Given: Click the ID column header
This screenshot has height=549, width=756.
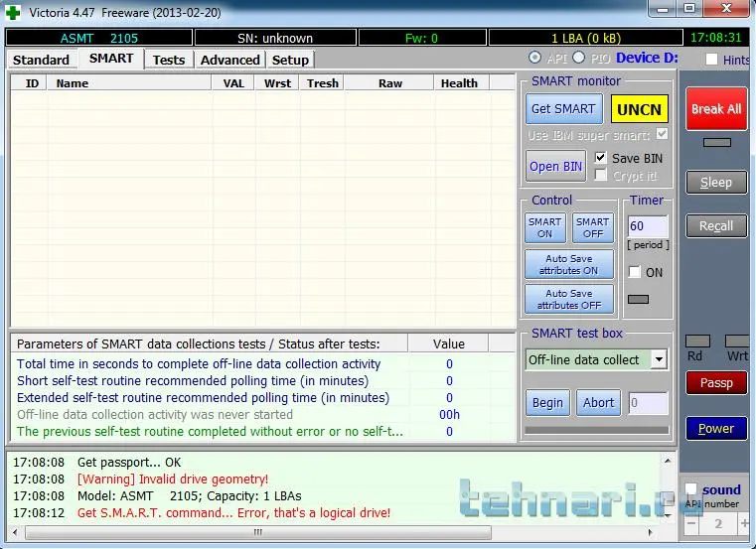Looking at the screenshot, I should (x=29, y=83).
